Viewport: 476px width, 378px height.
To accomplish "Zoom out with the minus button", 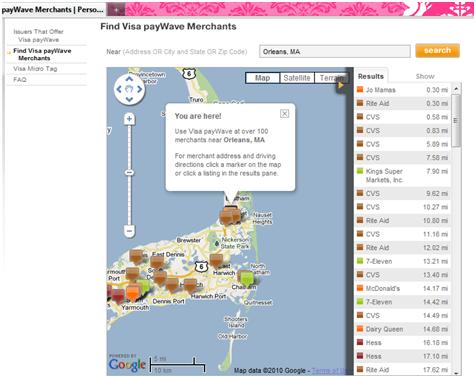I will click(x=129, y=231).
